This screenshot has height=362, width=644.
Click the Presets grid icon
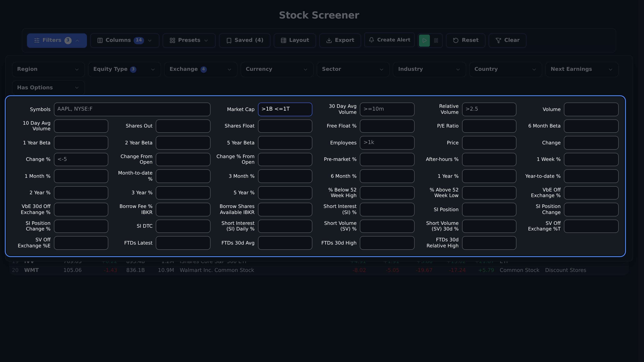172,40
